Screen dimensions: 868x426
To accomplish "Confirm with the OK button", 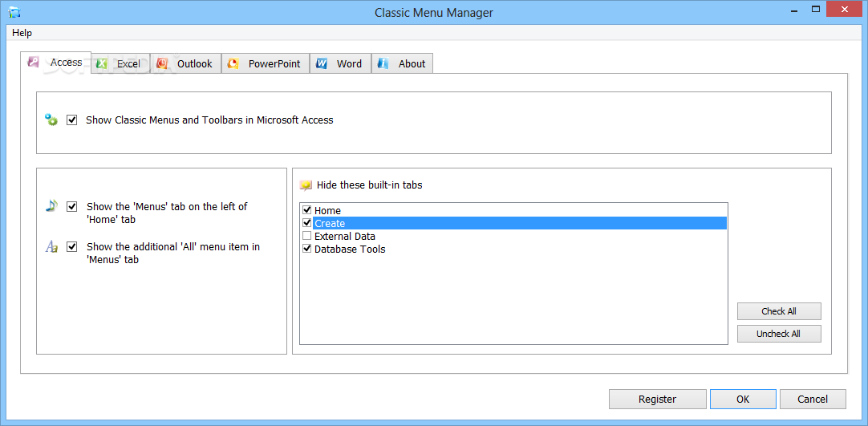I will (x=743, y=399).
